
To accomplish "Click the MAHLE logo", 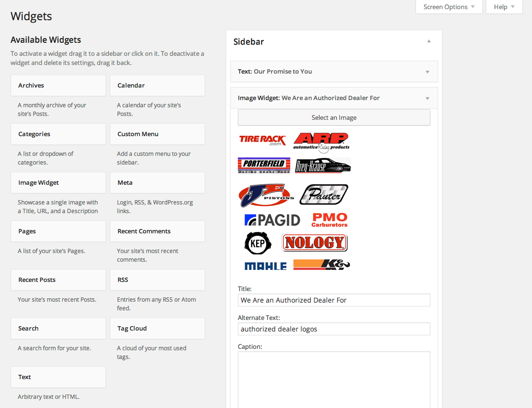I will pyautogui.click(x=265, y=265).
